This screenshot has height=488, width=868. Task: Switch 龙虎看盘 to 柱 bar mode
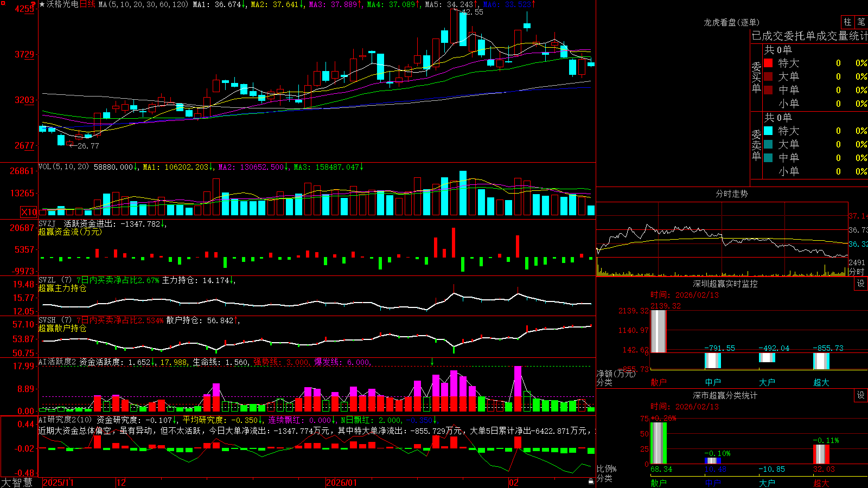coord(847,22)
